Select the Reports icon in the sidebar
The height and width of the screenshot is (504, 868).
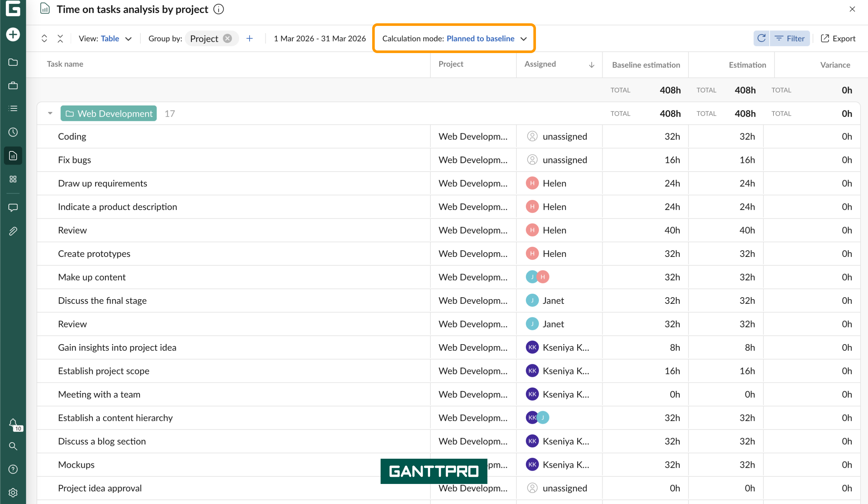click(x=13, y=156)
